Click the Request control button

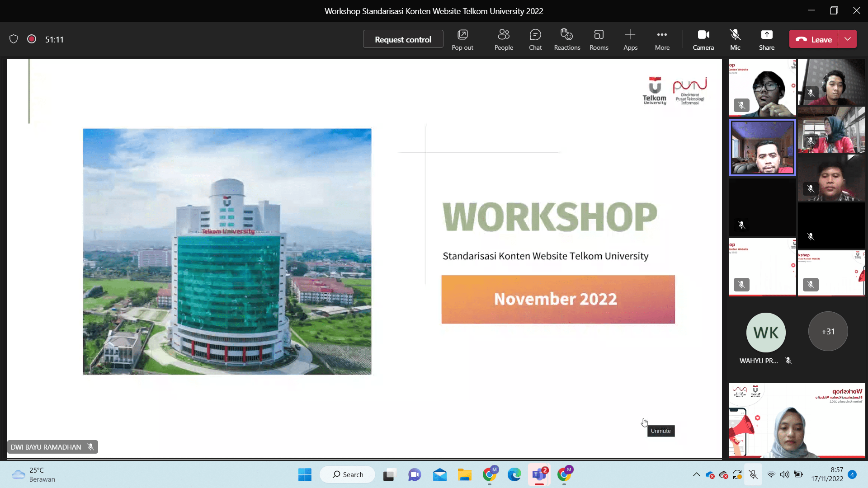(x=403, y=39)
